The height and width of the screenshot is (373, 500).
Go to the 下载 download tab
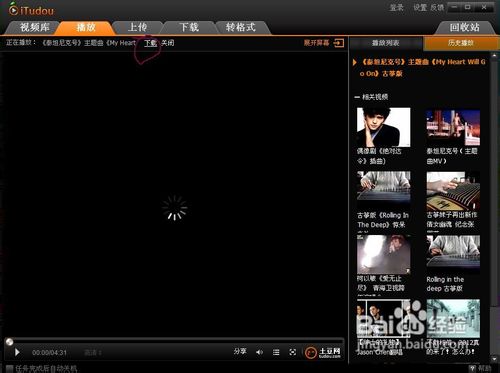[x=189, y=27]
